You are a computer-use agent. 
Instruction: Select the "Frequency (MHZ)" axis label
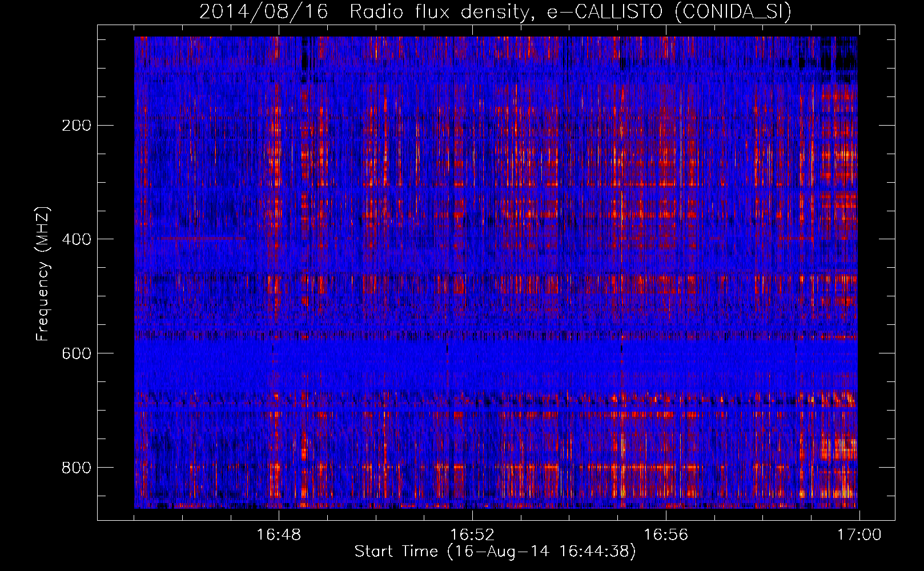pos(43,274)
